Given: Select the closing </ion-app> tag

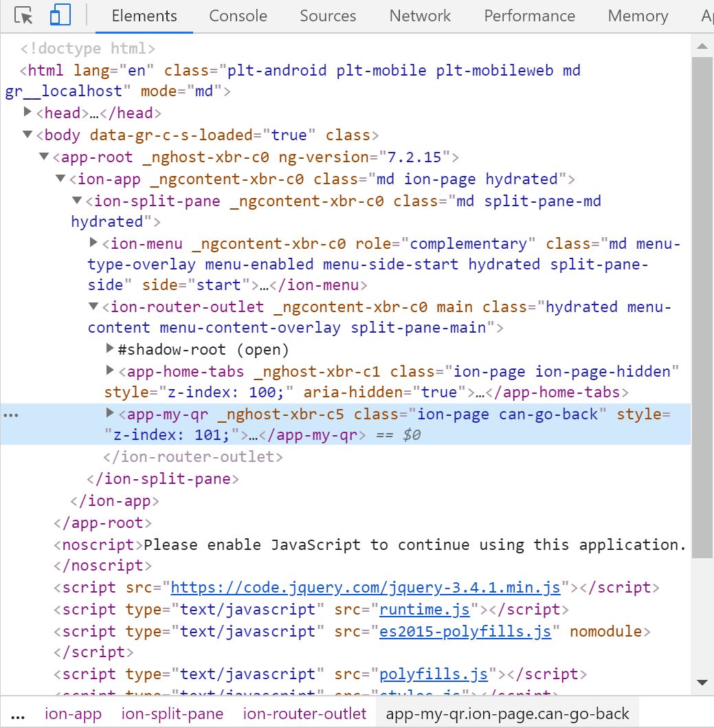Looking at the screenshot, I should pyautogui.click(x=115, y=500).
